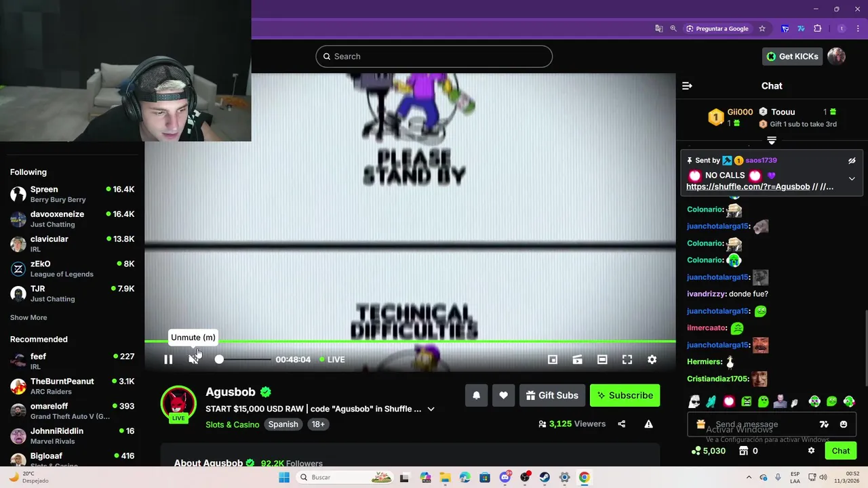868x488 pixels.
Task: Open the shuffle.com pinned link
Action: (759, 186)
